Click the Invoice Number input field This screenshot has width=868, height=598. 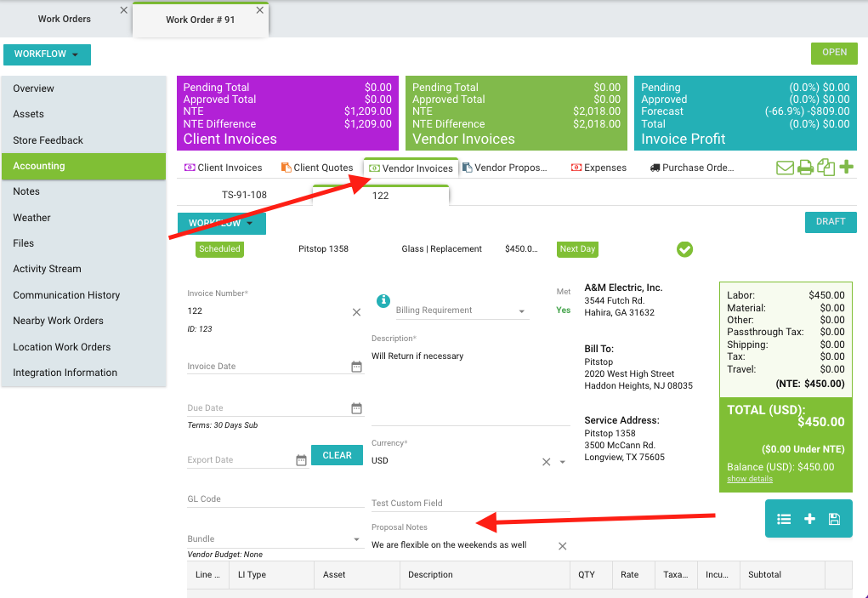point(268,311)
